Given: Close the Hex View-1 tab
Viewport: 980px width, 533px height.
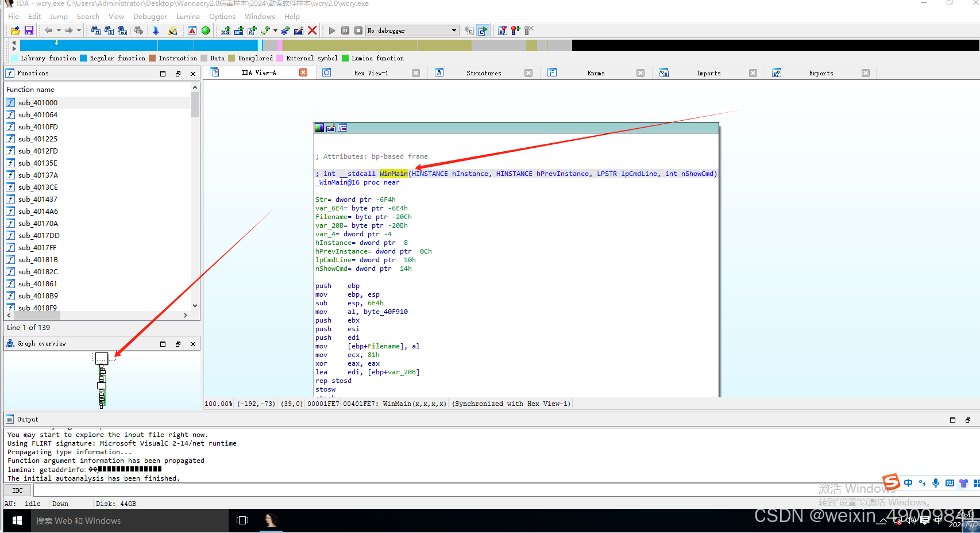Looking at the screenshot, I should 416,73.
